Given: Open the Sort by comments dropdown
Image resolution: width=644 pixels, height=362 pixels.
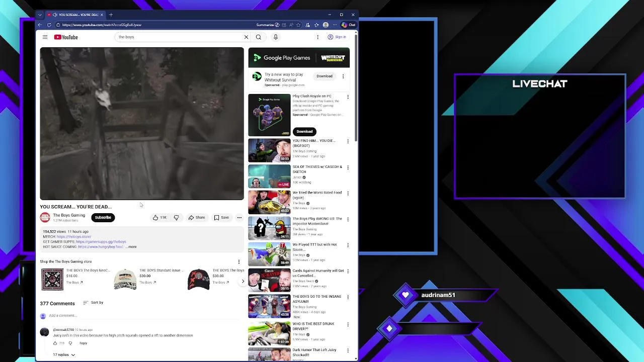Looking at the screenshot, I should point(93,303).
